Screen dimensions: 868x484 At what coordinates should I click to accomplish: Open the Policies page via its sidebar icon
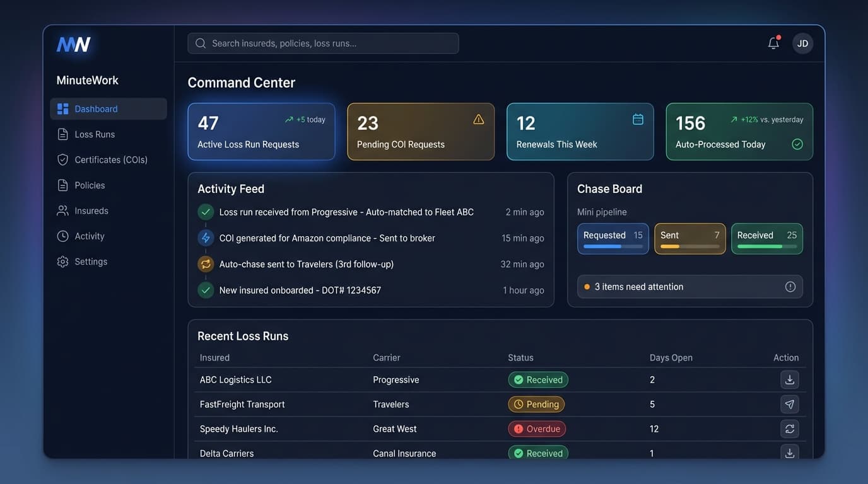click(x=63, y=185)
